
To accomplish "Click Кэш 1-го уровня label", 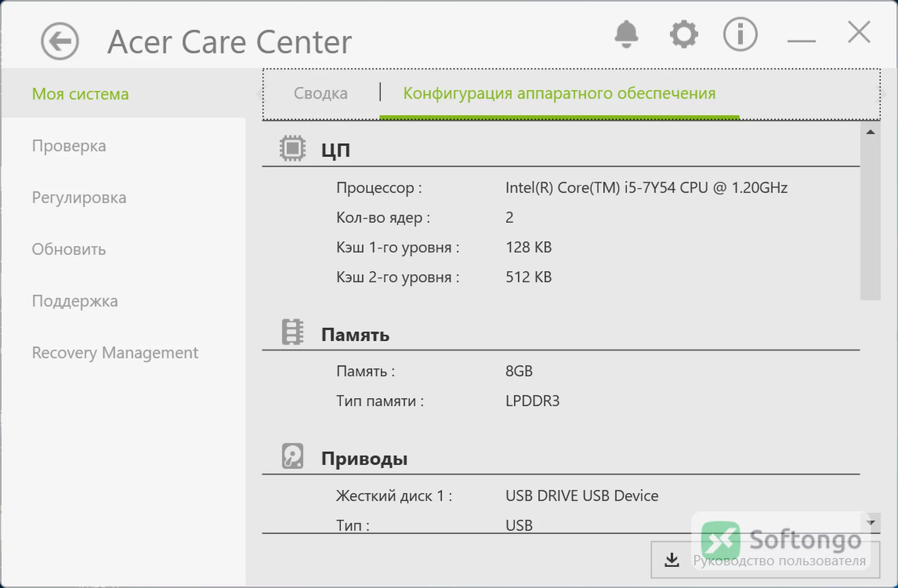I will 398,247.
